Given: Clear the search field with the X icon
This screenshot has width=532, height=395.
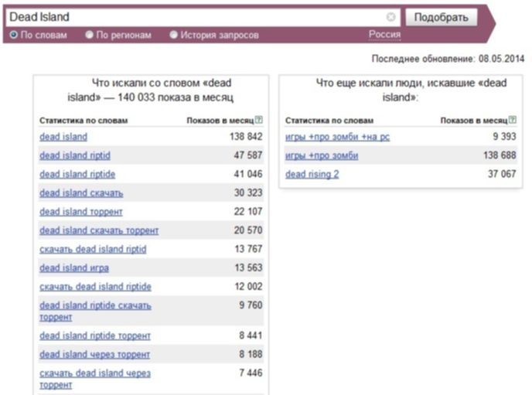Looking at the screenshot, I should click(390, 17).
